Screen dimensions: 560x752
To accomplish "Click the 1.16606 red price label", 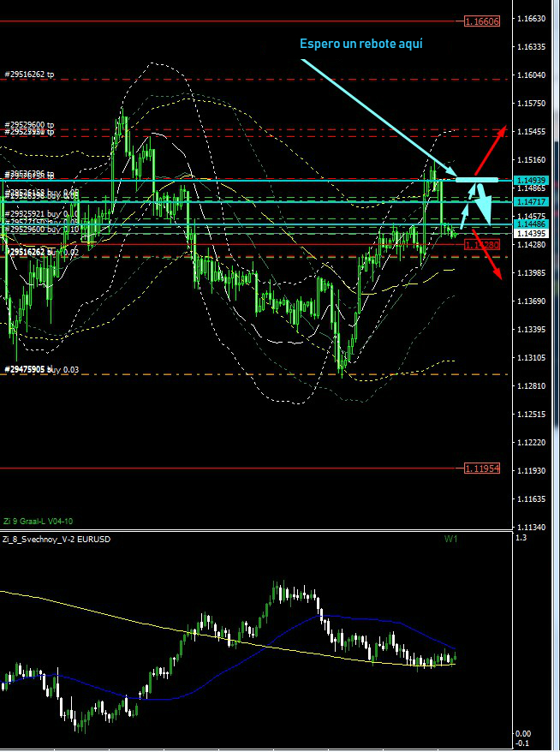I will [481, 21].
